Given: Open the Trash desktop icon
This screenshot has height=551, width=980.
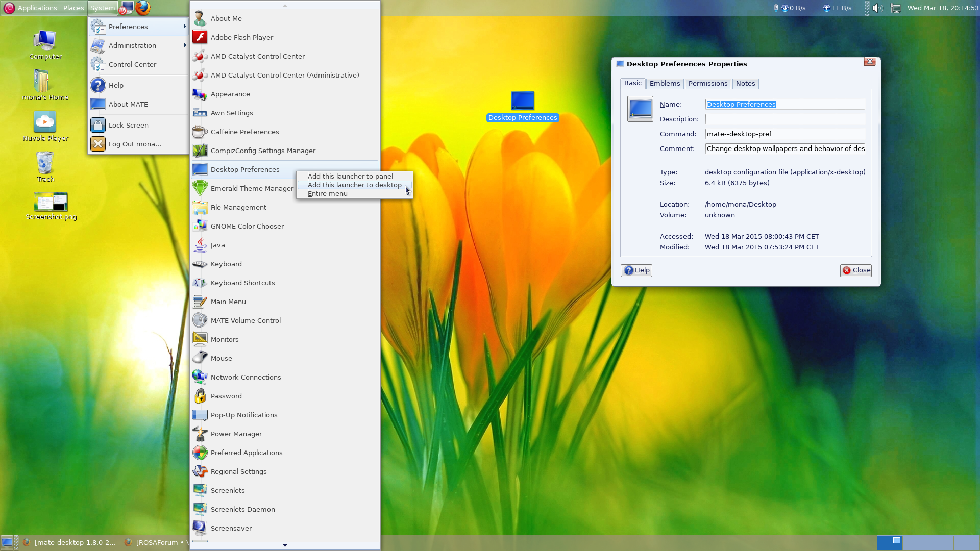Looking at the screenshot, I should (x=45, y=163).
